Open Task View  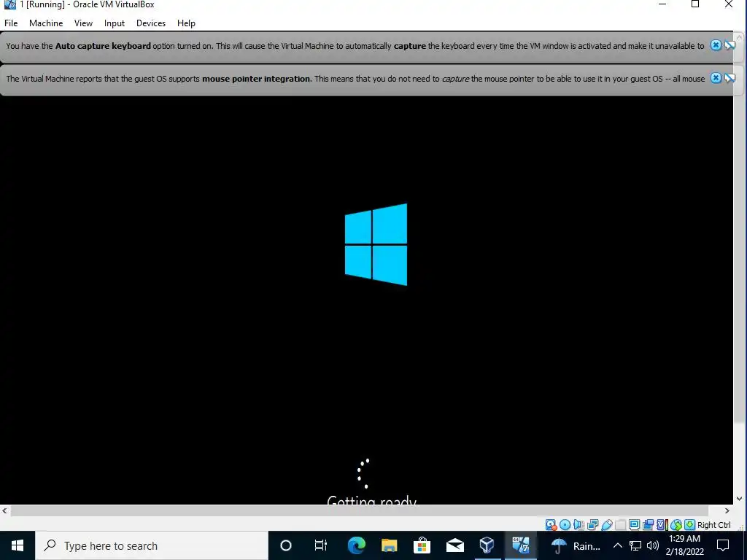point(321,545)
